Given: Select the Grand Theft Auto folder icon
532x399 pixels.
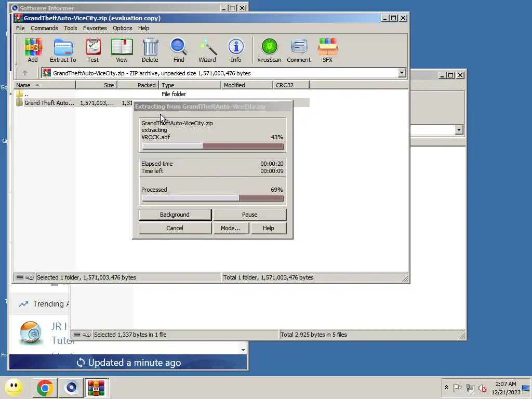Looking at the screenshot, I should pos(19,103).
